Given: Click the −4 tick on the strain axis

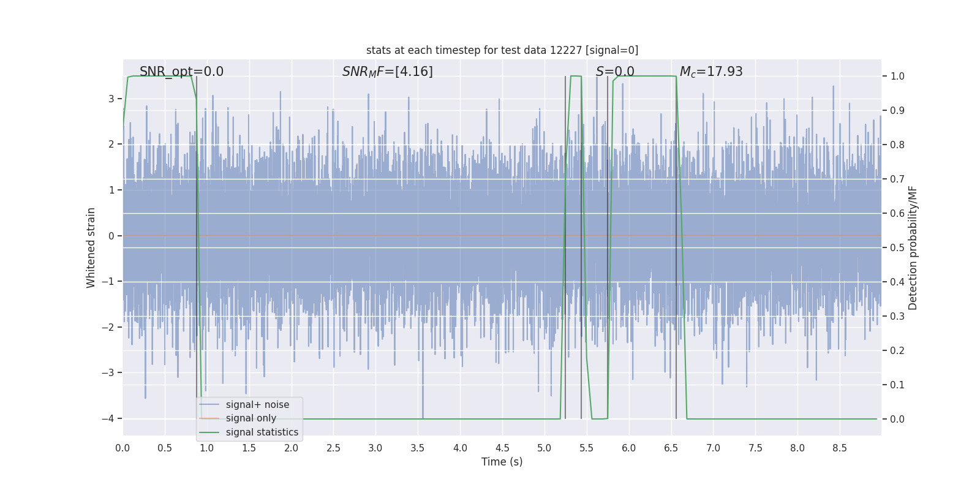Looking at the screenshot, I should tap(108, 418).
